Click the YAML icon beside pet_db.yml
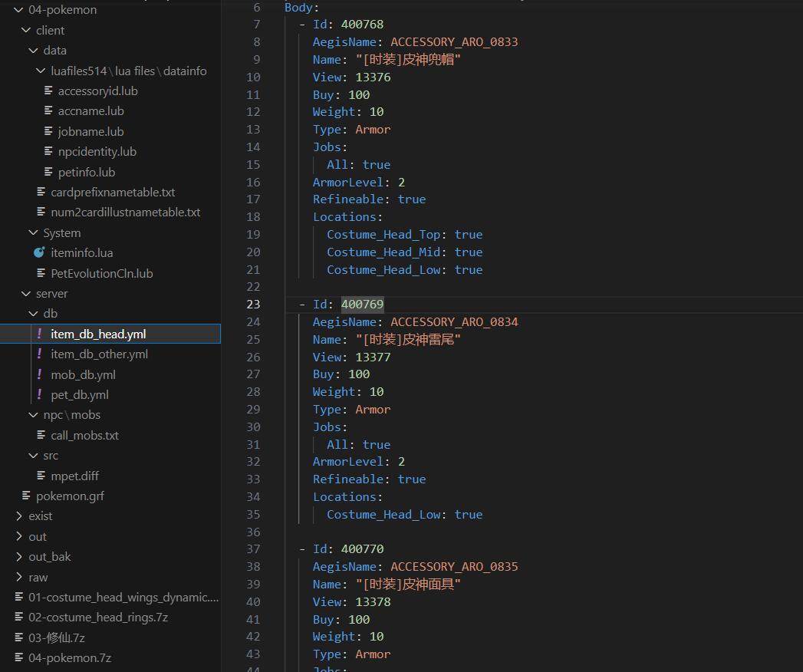The width and height of the screenshot is (803, 672). point(40,394)
